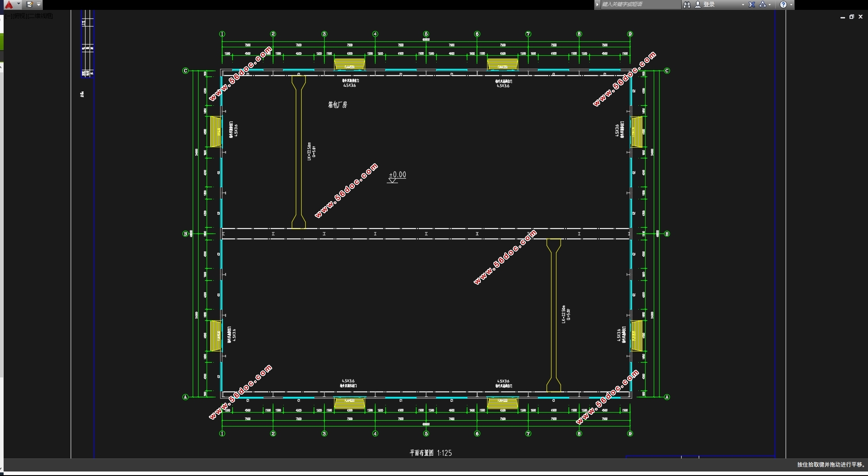This screenshot has width=868, height=476.
Task: Select the 箱包厂房 text label in drawing
Action: [x=337, y=105]
